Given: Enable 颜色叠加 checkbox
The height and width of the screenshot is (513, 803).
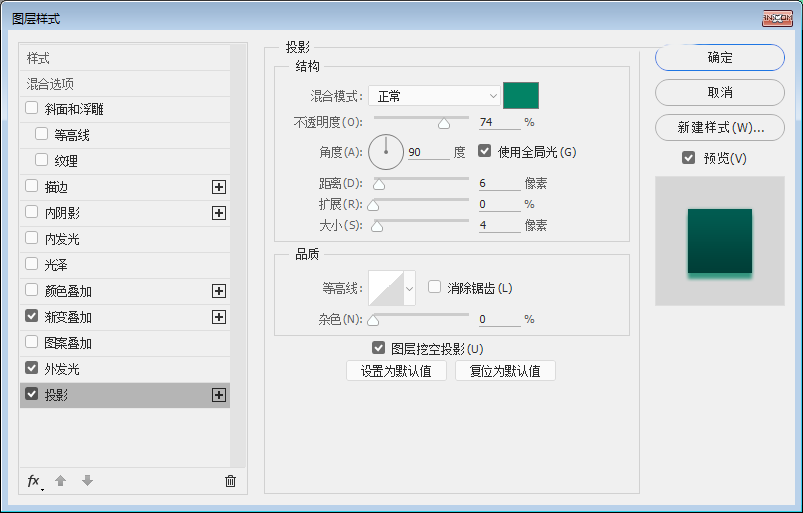Looking at the screenshot, I should coord(31,290).
